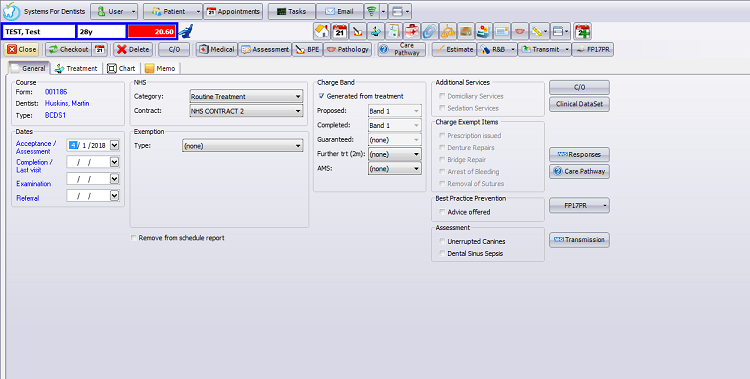Tick Remove from schedule report checkbox
Viewport: 750px width, 379px height.
[133, 238]
